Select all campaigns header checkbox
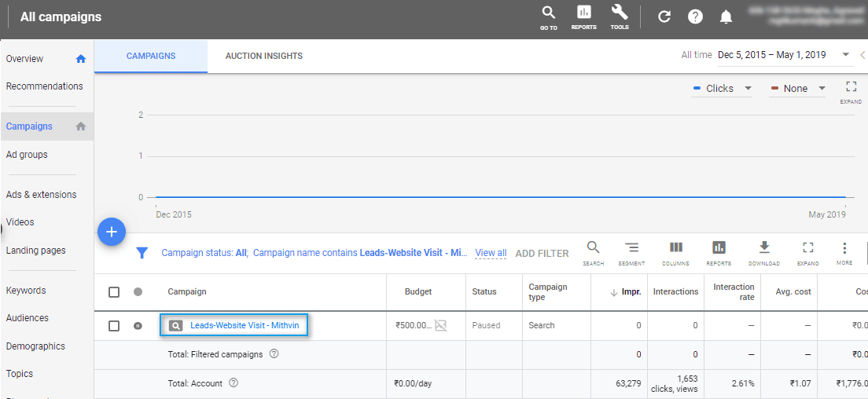Screen dimensions: 868x399 pyautogui.click(x=114, y=292)
